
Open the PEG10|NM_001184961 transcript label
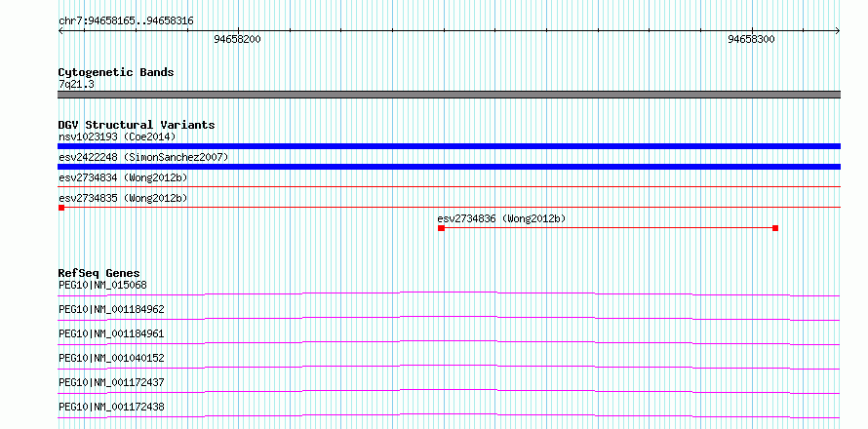tap(111, 333)
